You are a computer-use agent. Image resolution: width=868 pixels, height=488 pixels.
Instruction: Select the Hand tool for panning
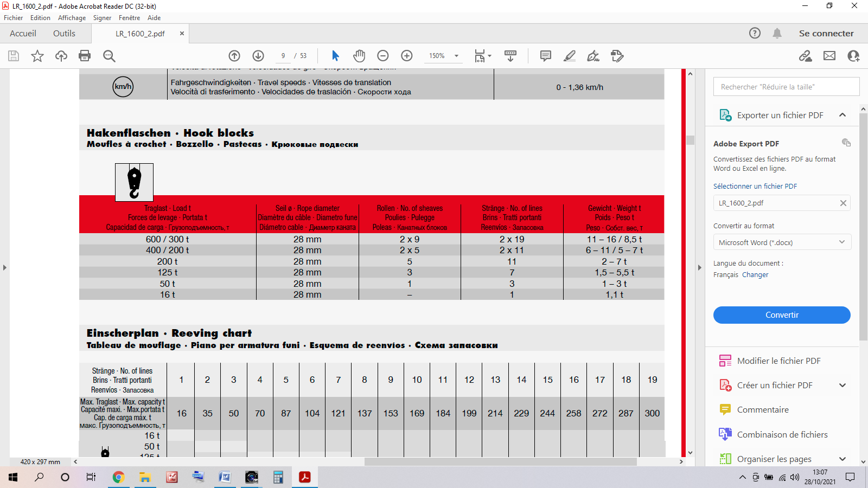tap(359, 56)
